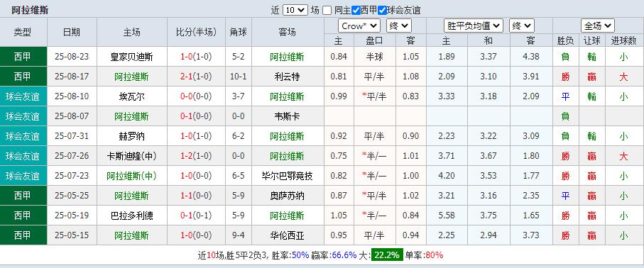The image size is (644, 268).
Task: Click corner count 10-1 in 利云特 row
Action: pos(238,77)
